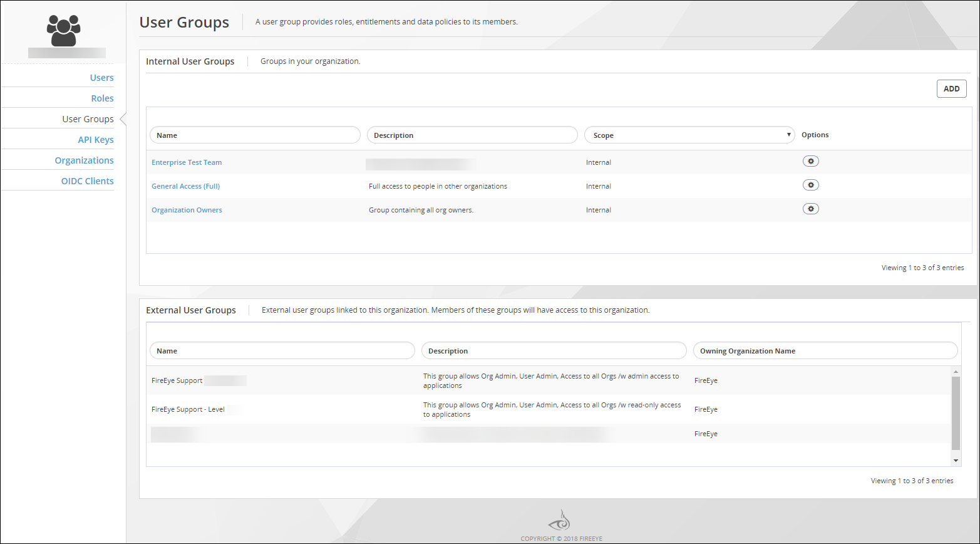This screenshot has width=980, height=544.
Task: Open Organization Owners group link
Action: 187,210
